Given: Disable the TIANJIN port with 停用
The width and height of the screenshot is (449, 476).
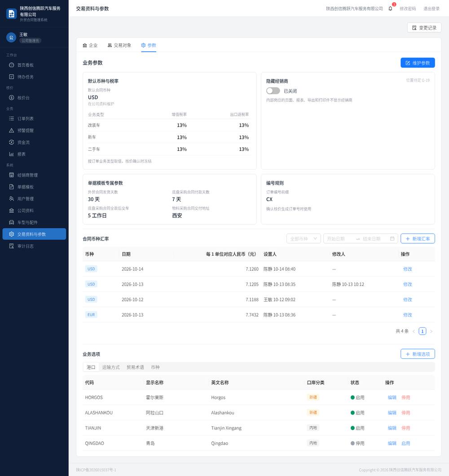Looking at the screenshot, I should (405, 428).
